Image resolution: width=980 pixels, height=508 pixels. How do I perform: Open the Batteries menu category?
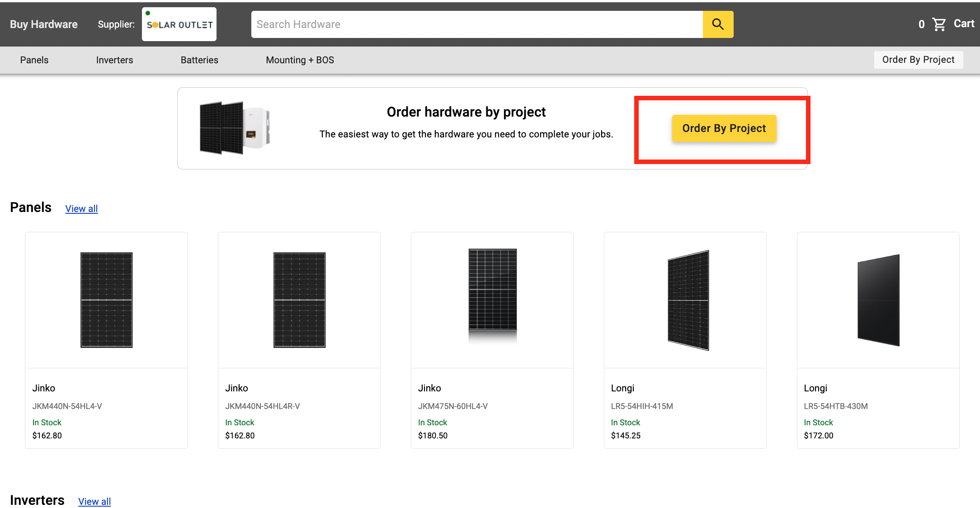(199, 60)
